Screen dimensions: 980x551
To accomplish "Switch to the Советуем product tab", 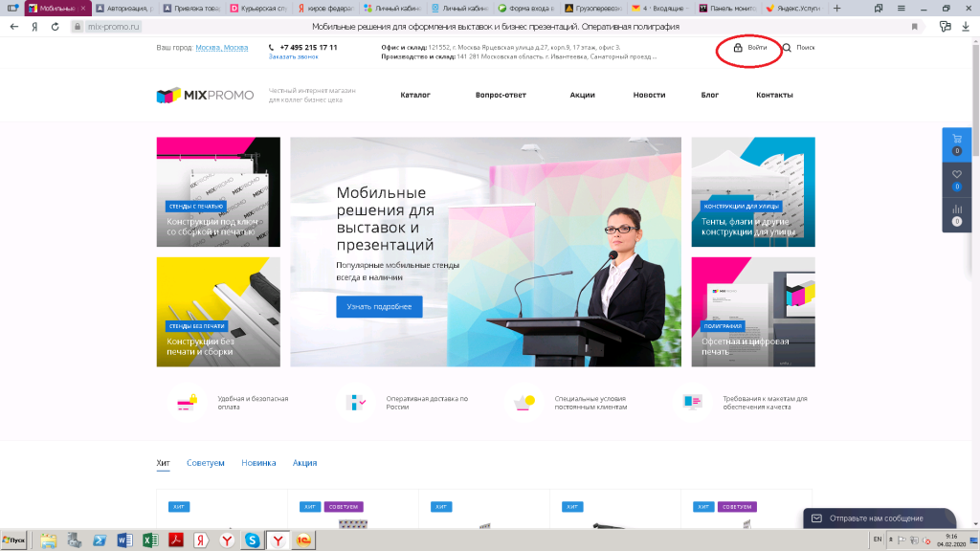I will coord(206,463).
